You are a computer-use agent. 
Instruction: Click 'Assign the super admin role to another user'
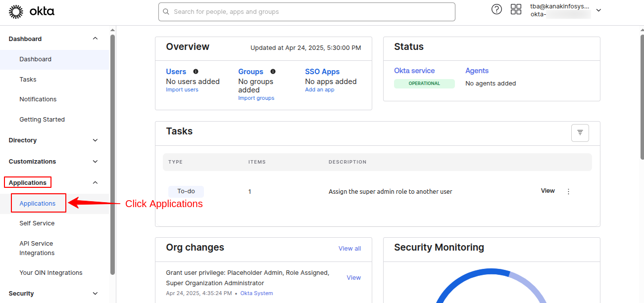tap(391, 192)
